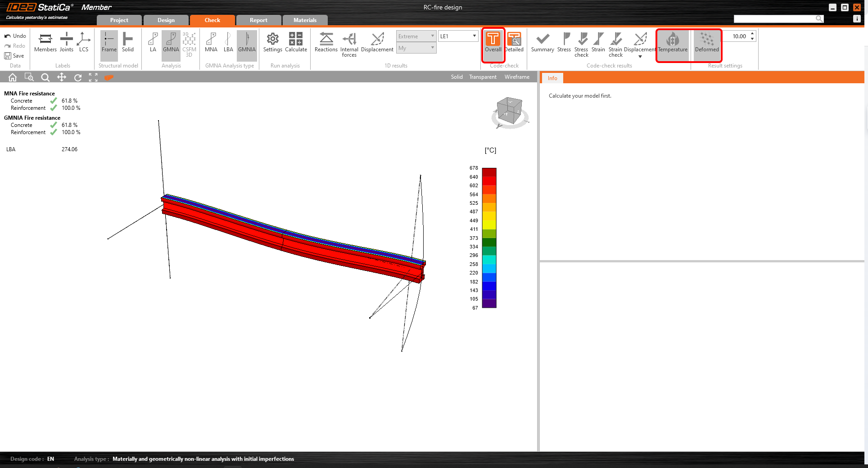Expand the LE1 load case dropdown
868x468 pixels.
(x=474, y=36)
